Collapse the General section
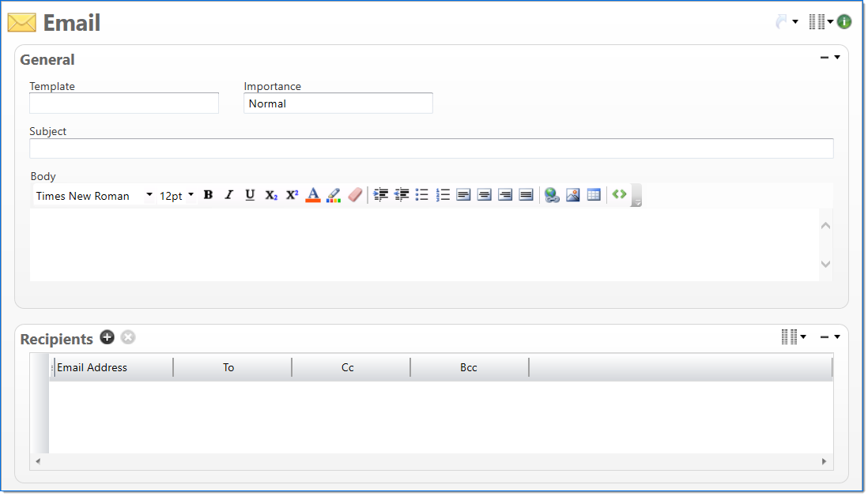The height and width of the screenshot is (496, 868). coord(825,58)
